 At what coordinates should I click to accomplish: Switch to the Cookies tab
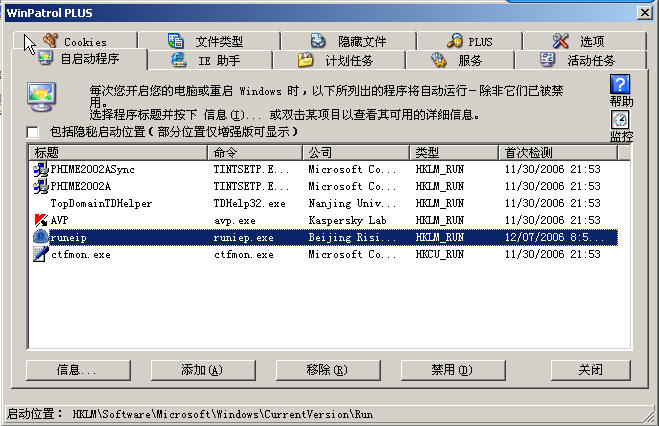click(x=75, y=41)
